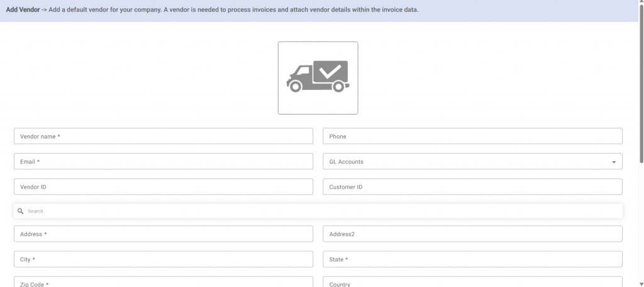Click the magnifying glass search icon
This screenshot has width=644, height=287.
point(21,211)
